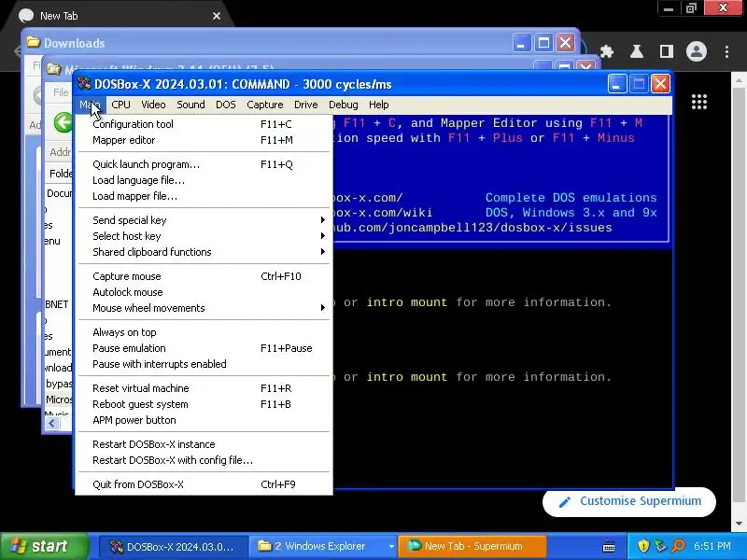Open the Video menu
Image resolution: width=747 pixels, height=560 pixels.
tap(153, 105)
